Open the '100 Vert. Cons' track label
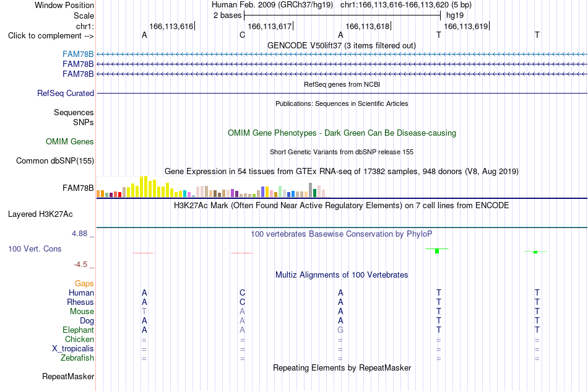Screen dimensions: 588x391 pos(35,248)
